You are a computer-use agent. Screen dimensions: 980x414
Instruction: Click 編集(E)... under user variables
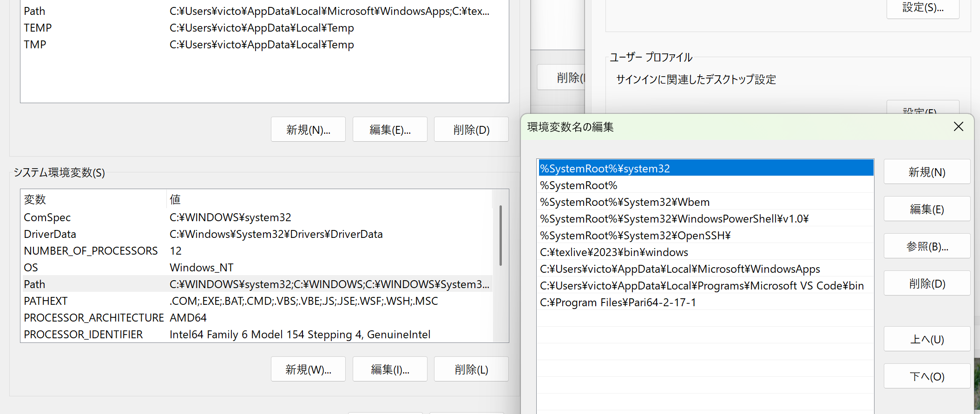tap(390, 130)
